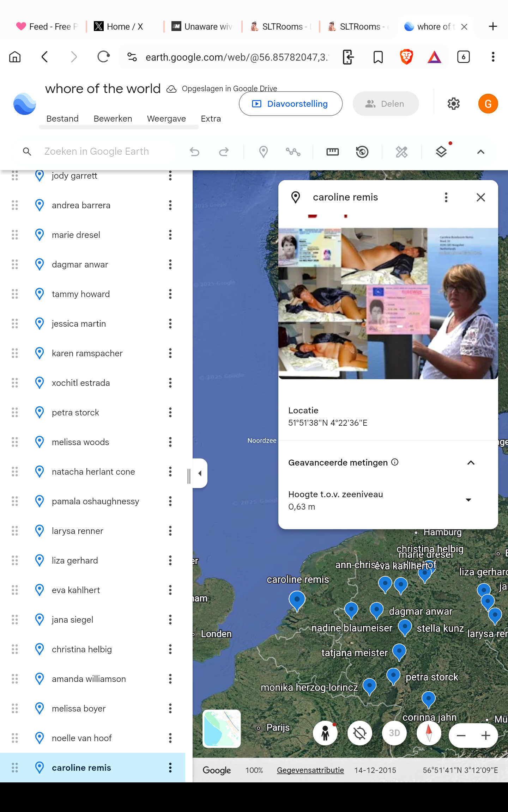This screenshot has height=812, width=508.
Task: Open Street View with the pegman icon
Action: point(325,733)
